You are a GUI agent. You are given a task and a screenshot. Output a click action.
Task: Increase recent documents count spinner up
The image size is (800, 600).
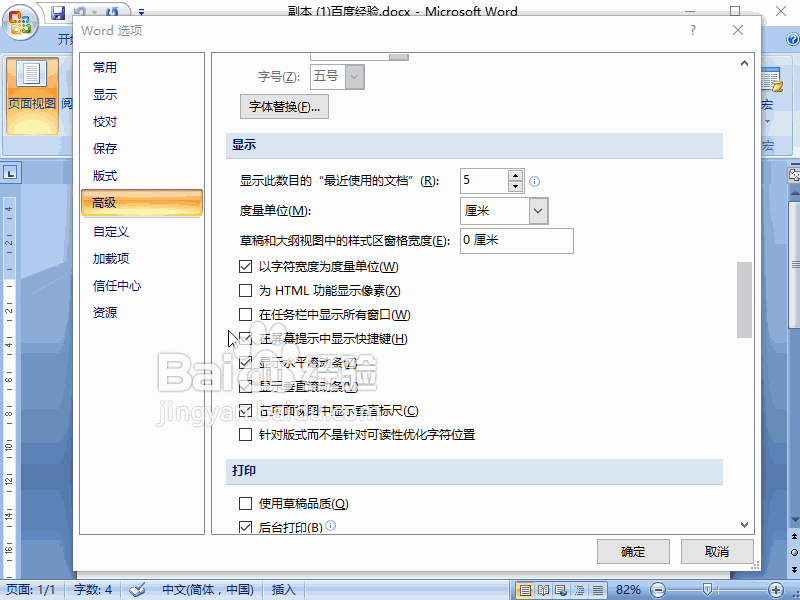pyautogui.click(x=516, y=176)
